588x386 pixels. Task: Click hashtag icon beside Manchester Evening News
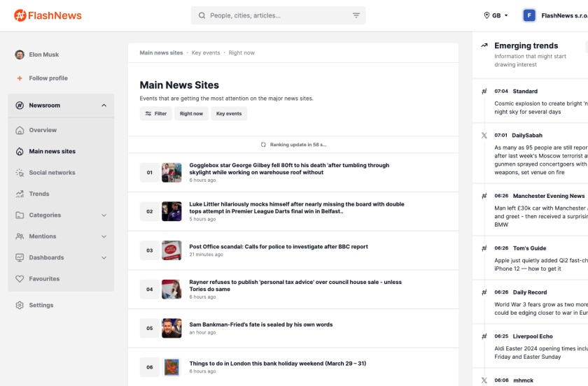coord(484,196)
